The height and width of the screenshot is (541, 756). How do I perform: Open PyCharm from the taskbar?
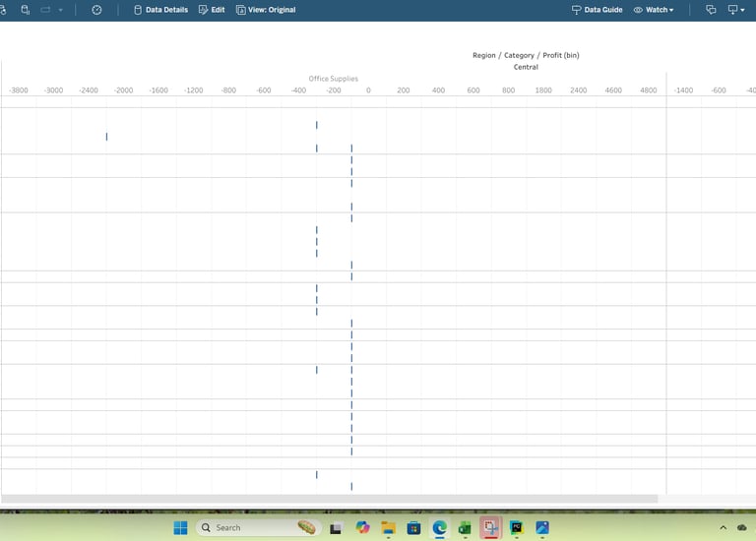click(517, 528)
